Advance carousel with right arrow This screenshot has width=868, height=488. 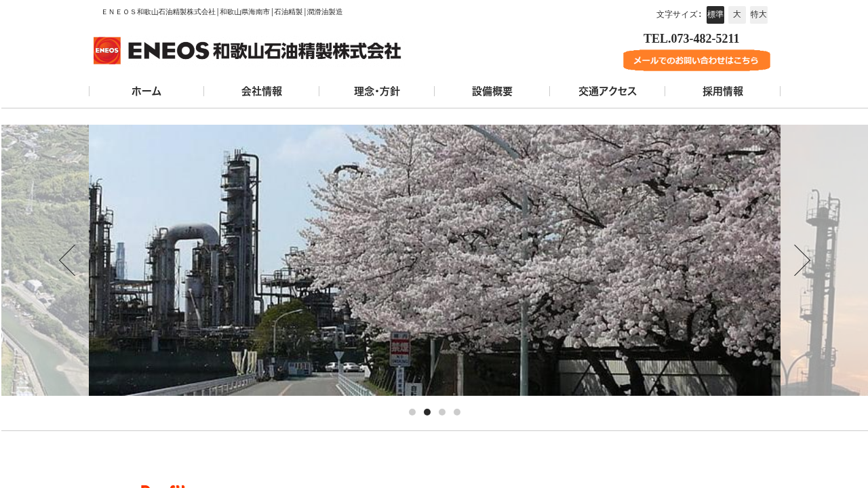pyautogui.click(x=802, y=260)
